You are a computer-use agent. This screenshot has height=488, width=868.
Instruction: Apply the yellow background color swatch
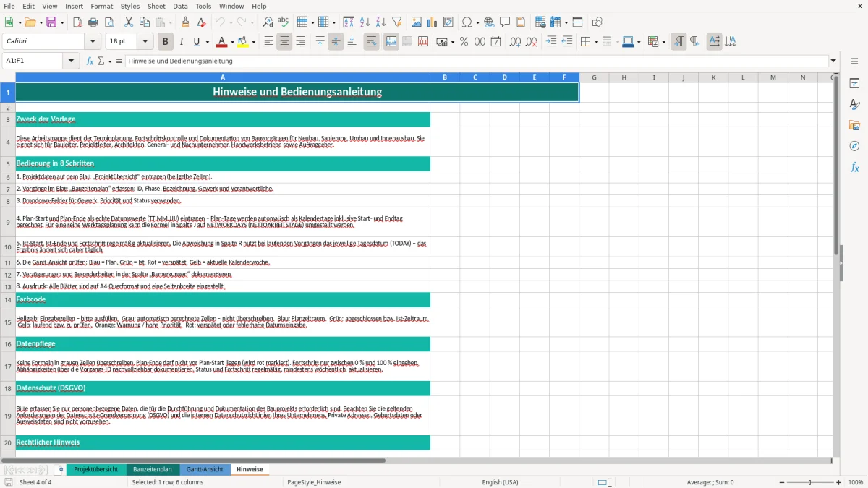pos(243,42)
